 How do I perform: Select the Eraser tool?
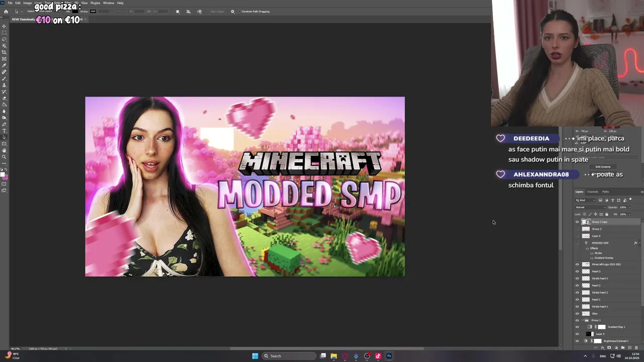(x=4, y=98)
